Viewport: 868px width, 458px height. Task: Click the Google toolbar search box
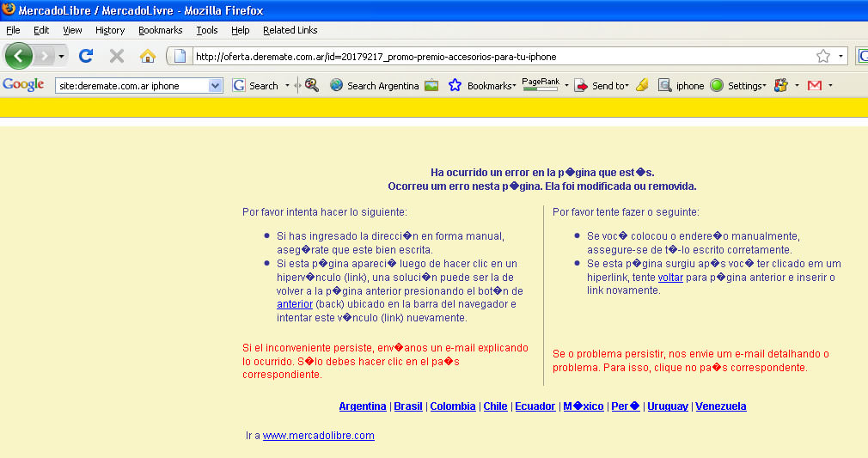click(133, 86)
